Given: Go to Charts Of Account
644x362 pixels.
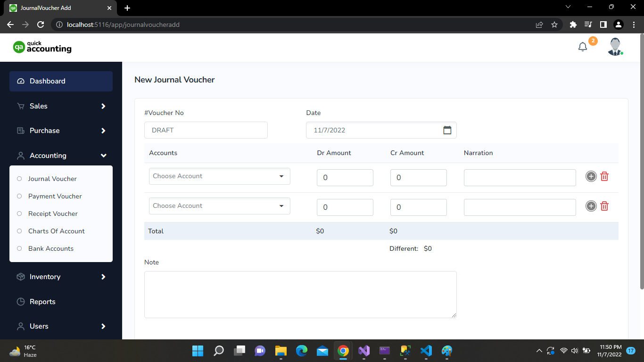Looking at the screenshot, I should coord(56,231).
